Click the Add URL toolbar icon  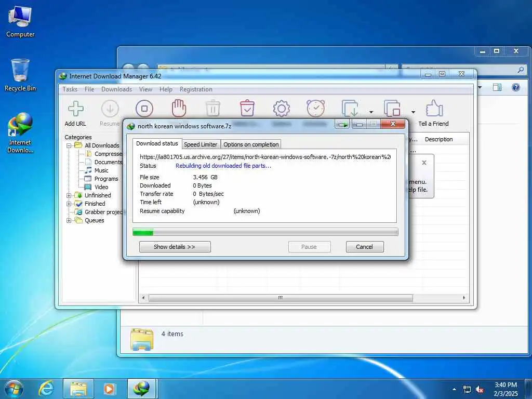click(x=76, y=109)
